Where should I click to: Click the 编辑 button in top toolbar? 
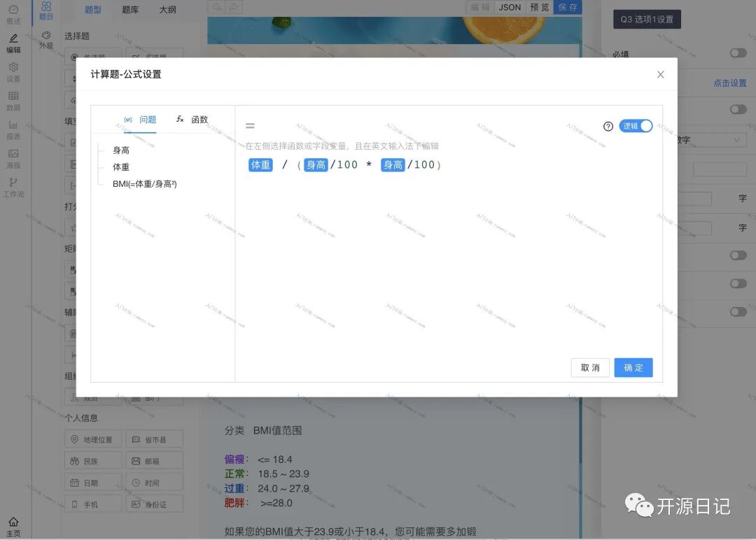480,7
